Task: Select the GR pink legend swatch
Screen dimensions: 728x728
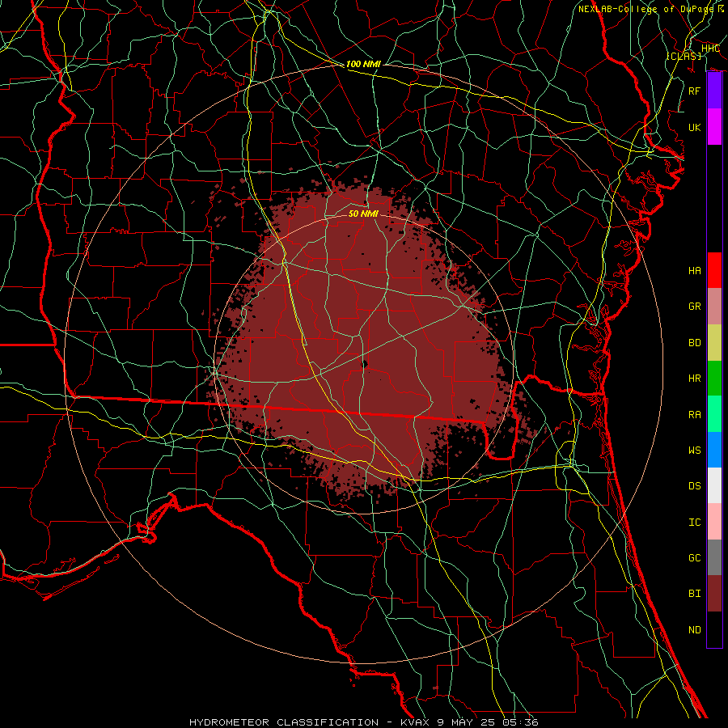Action: 714,307
